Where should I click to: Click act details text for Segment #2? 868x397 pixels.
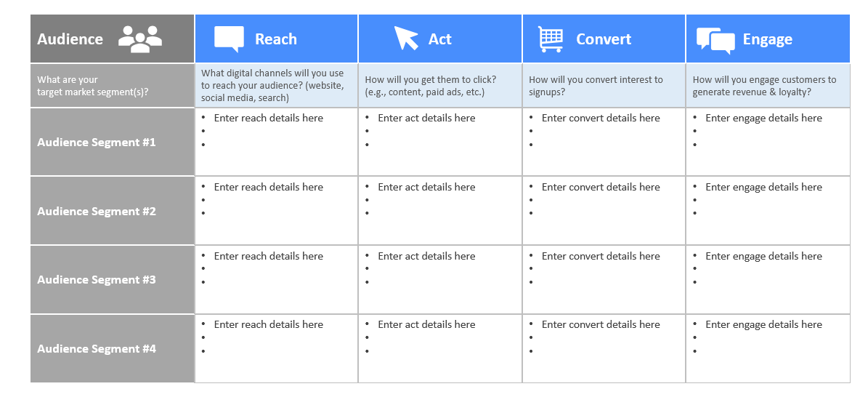pyautogui.click(x=426, y=187)
